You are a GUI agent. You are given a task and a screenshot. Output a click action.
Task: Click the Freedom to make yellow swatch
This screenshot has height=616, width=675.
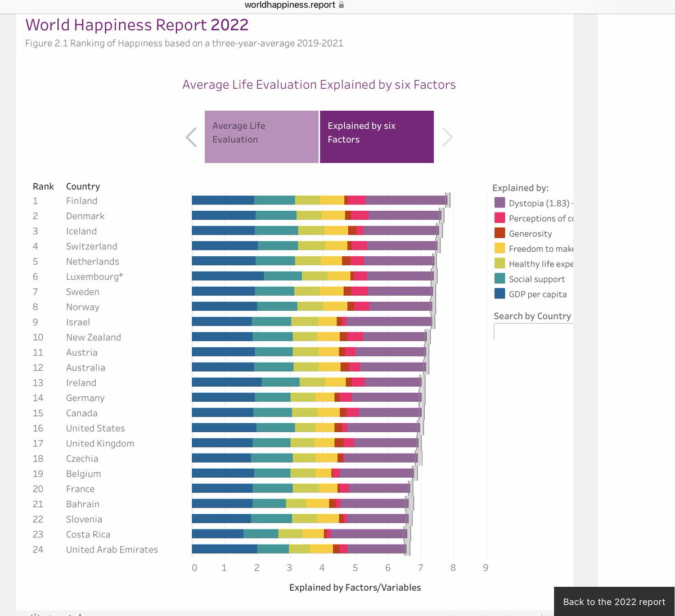[x=499, y=248]
